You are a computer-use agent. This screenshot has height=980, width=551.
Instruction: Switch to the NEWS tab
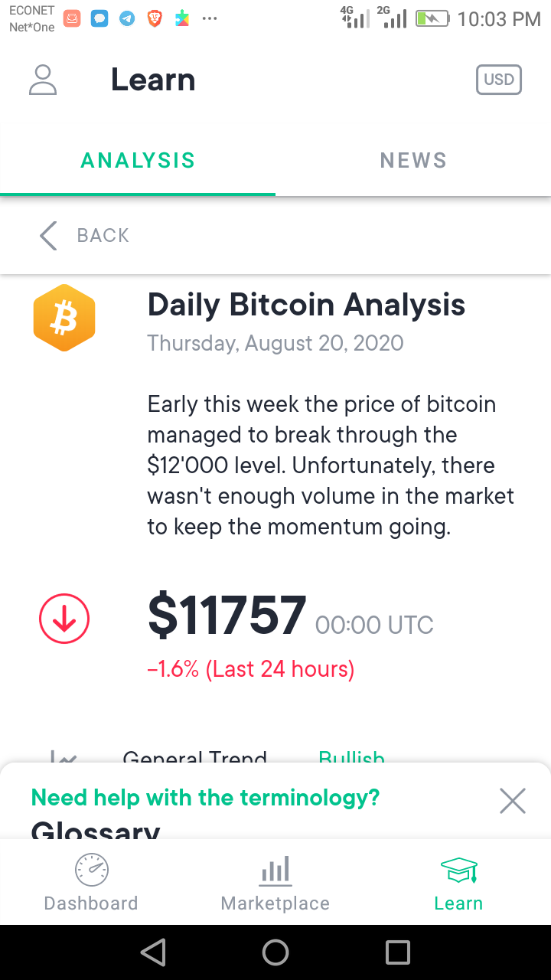[x=413, y=160]
